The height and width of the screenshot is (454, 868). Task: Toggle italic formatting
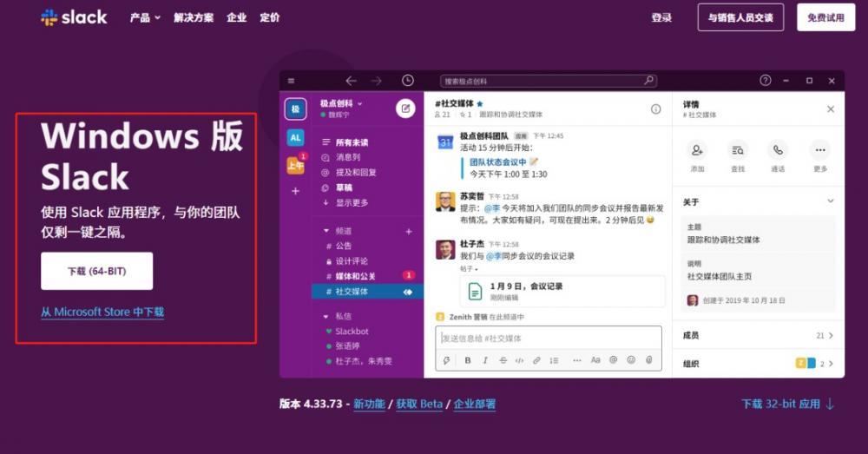tap(485, 360)
